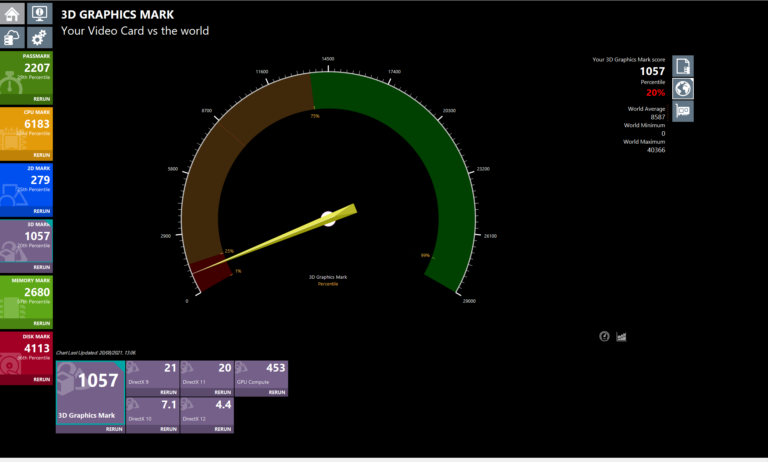Image resolution: width=768 pixels, height=462 pixels.
Task: Rerun the DirectX 9 test
Action: (x=168, y=393)
